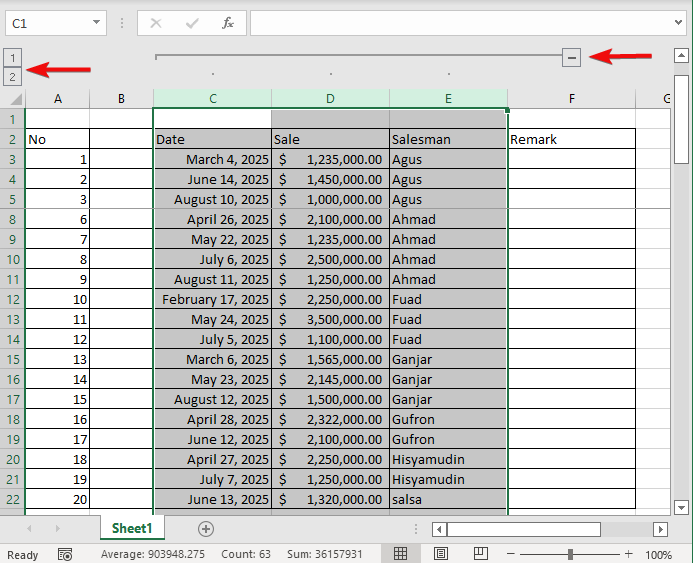Select 'Gufron' cell in row 18
Screen dimensions: 693x563
pos(448,419)
